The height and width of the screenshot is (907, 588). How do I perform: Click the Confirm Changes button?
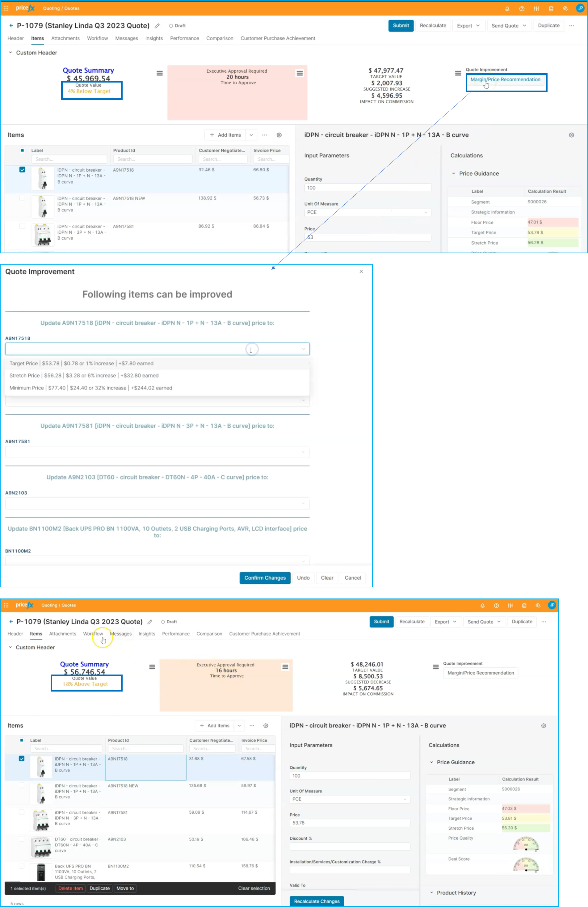point(265,578)
